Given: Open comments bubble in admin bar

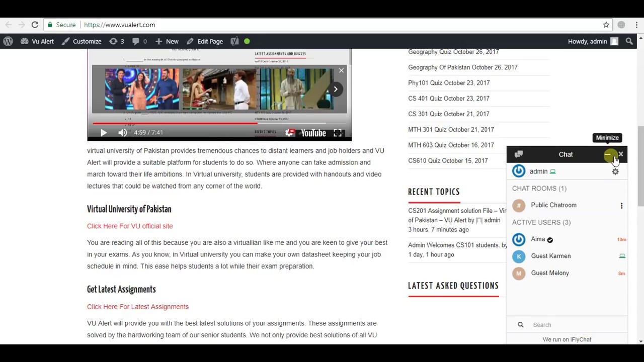Looking at the screenshot, I should (139, 41).
